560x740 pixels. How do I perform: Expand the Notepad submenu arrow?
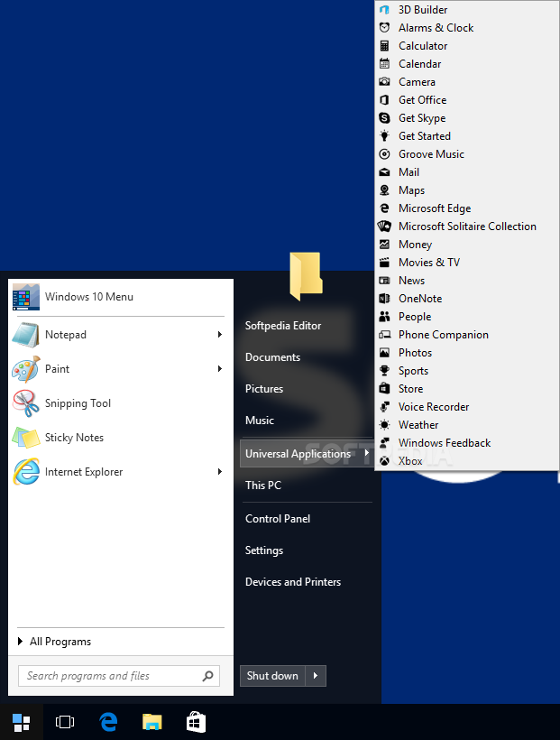[220, 335]
